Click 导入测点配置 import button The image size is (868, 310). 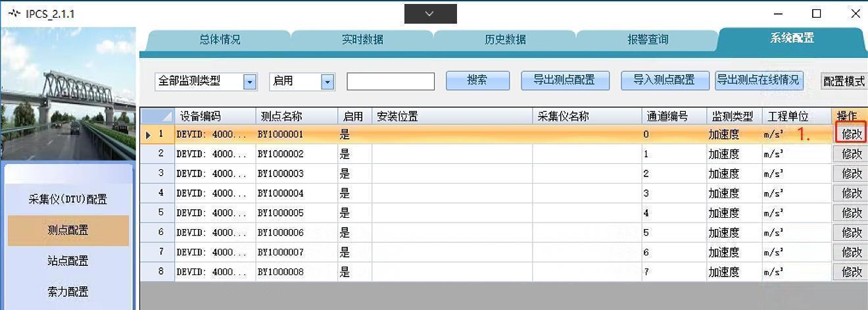click(x=665, y=80)
